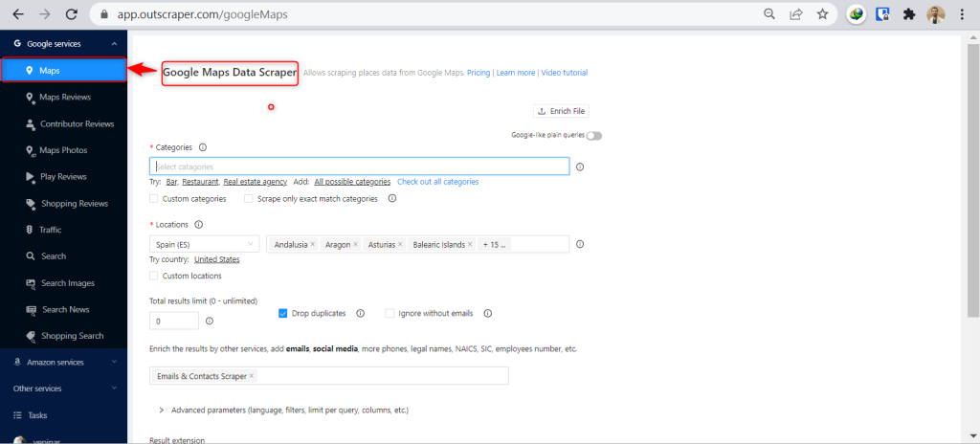Click the Total results limit input field
This screenshot has width=980, height=444.
(173, 322)
